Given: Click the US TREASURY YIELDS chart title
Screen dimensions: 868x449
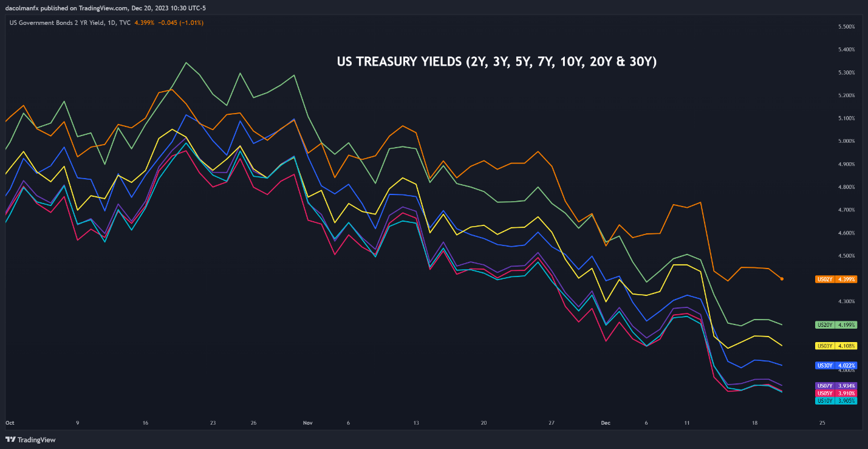Looking at the screenshot, I should pos(496,62).
